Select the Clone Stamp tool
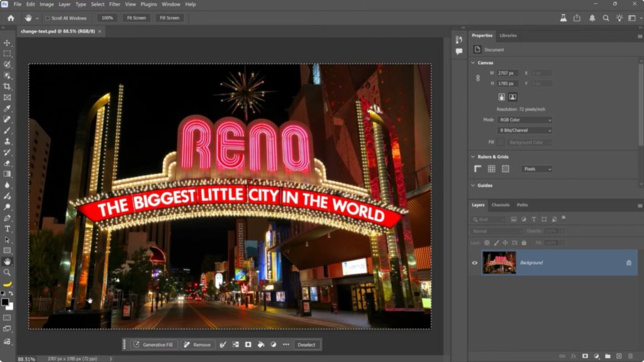 pos(7,141)
